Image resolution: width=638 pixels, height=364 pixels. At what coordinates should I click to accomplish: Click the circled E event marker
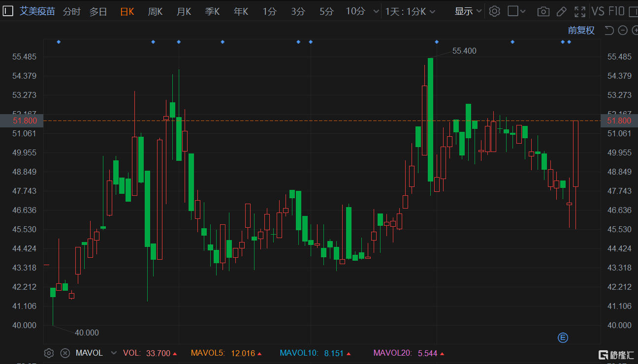tap(563, 337)
